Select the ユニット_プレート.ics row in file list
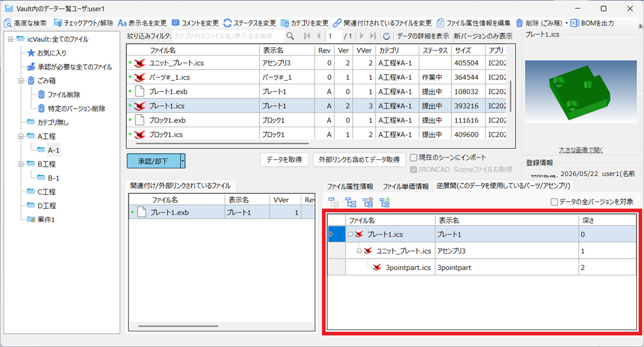 click(316, 63)
